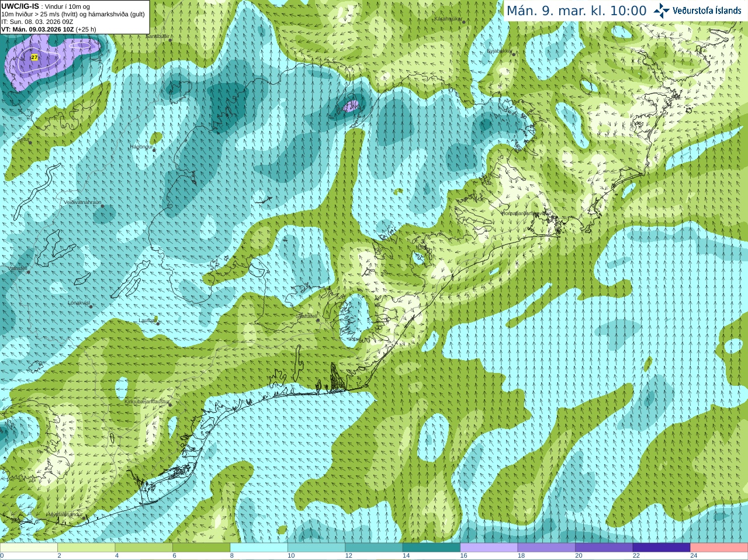Click the yellow 27 gust marker

34,57
